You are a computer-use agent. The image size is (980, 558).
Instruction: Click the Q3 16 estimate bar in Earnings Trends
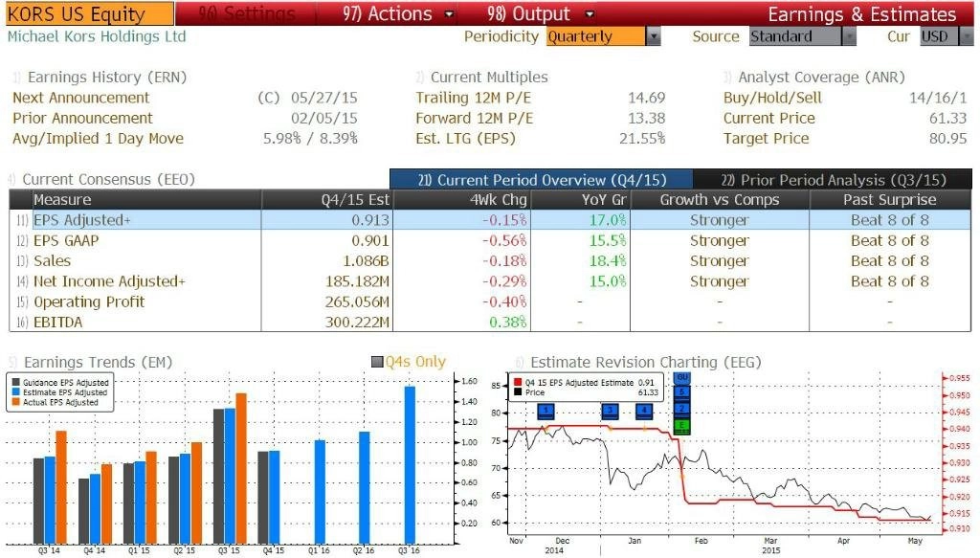point(410,465)
